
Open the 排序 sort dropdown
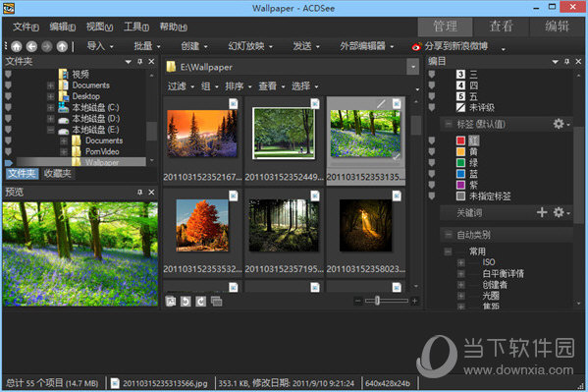(239, 86)
